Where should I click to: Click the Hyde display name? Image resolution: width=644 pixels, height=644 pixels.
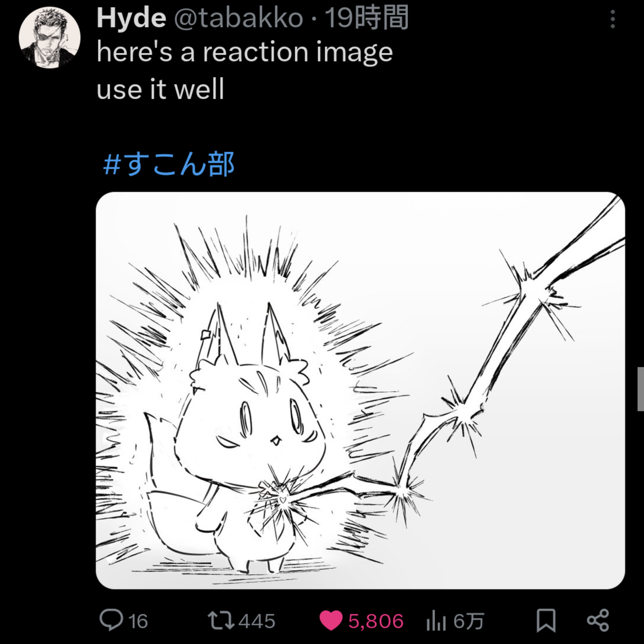(x=131, y=18)
